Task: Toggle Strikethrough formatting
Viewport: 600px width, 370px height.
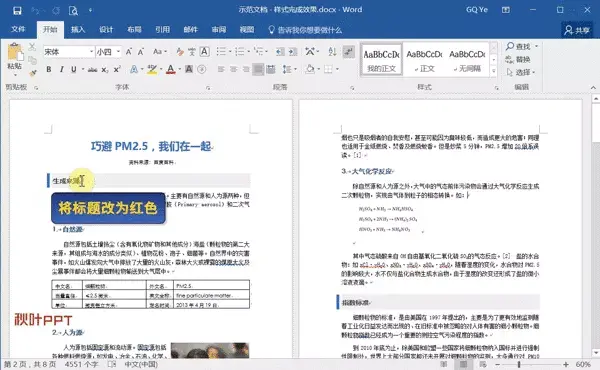Action: [x=92, y=70]
